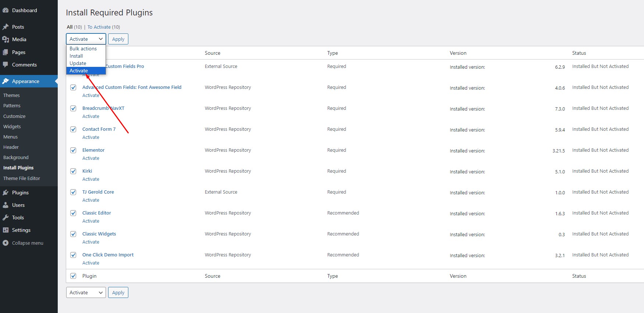Uncheck the Advanced Custom Fields: Font Awesome Field checkbox
The image size is (644, 313).
tap(73, 87)
